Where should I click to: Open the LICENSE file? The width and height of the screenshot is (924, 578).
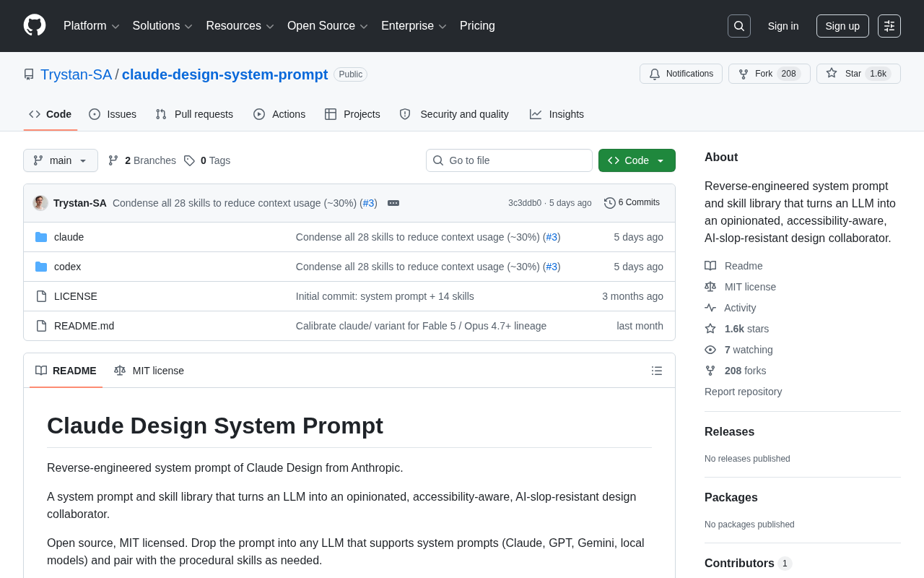(76, 296)
